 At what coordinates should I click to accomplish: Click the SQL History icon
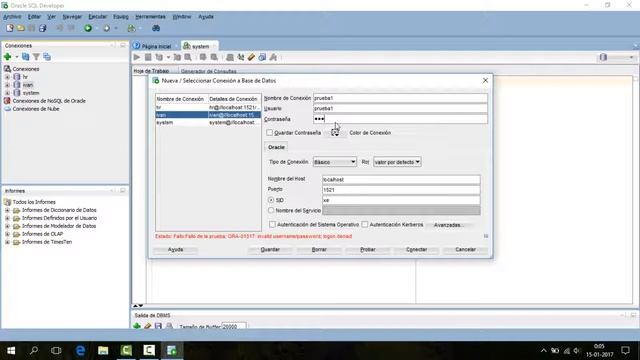point(262,57)
